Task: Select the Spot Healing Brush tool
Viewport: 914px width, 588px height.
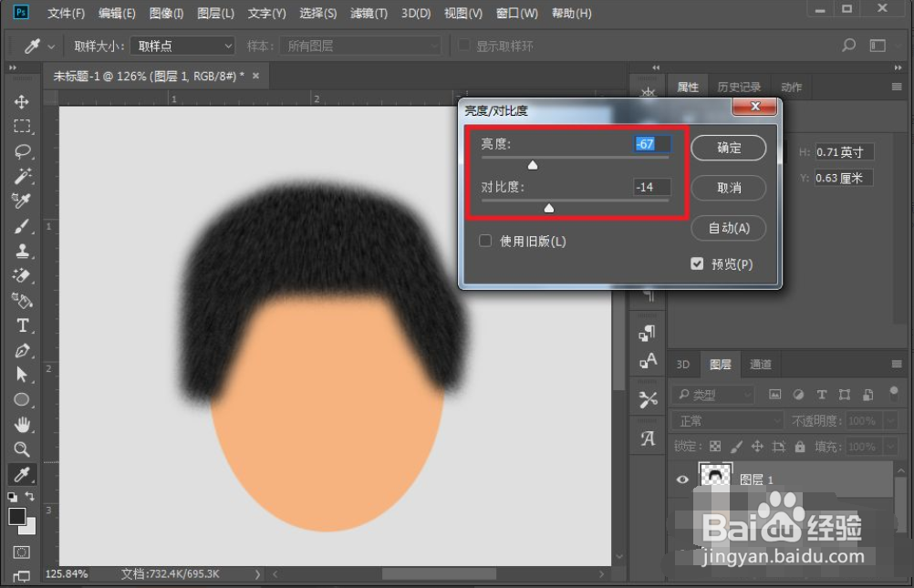Action: (x=22, y=201)
